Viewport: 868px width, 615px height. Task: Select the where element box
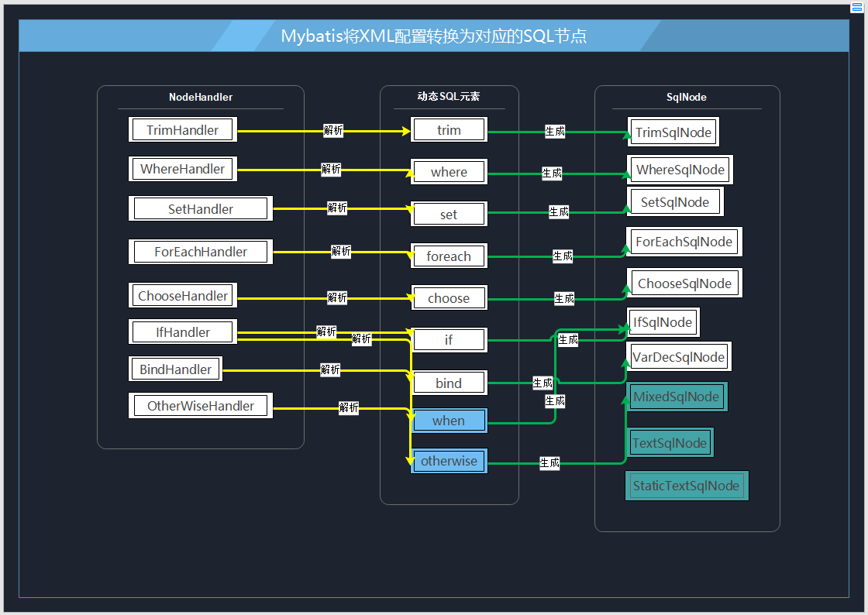449,171
